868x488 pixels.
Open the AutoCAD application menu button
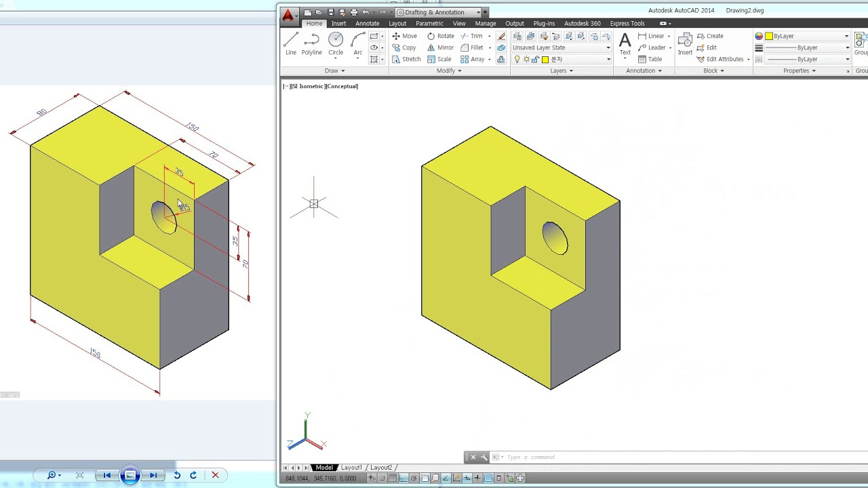point(289,15)
